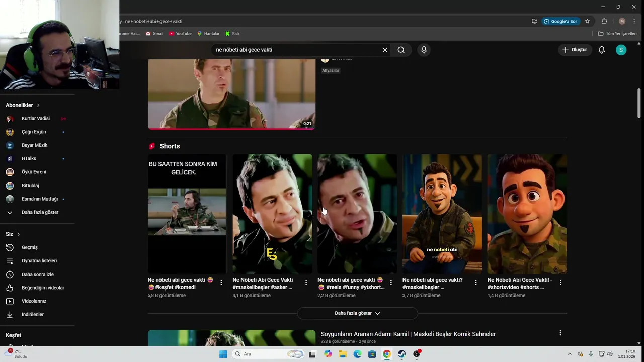Viewport: 644px width, 362px height.
Task: Clear the YouTube search box with X
Action: click(385, 50)
